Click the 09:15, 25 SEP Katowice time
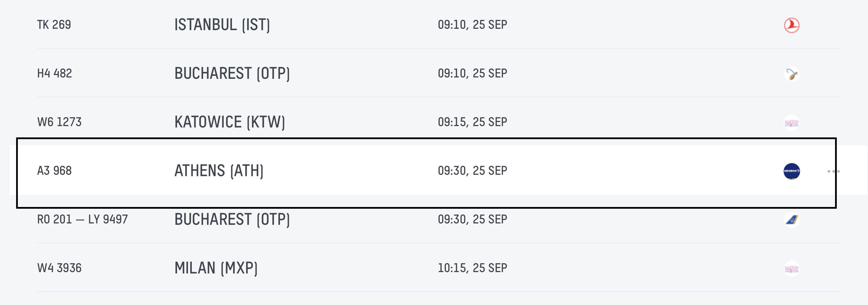 [472, 122]
